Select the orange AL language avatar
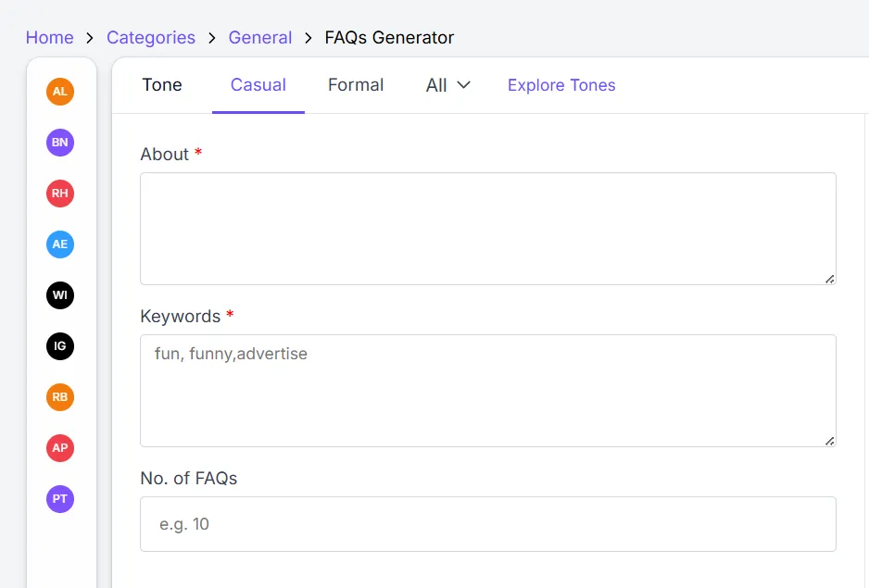The image size is (869, 588). tap(60, 92)
